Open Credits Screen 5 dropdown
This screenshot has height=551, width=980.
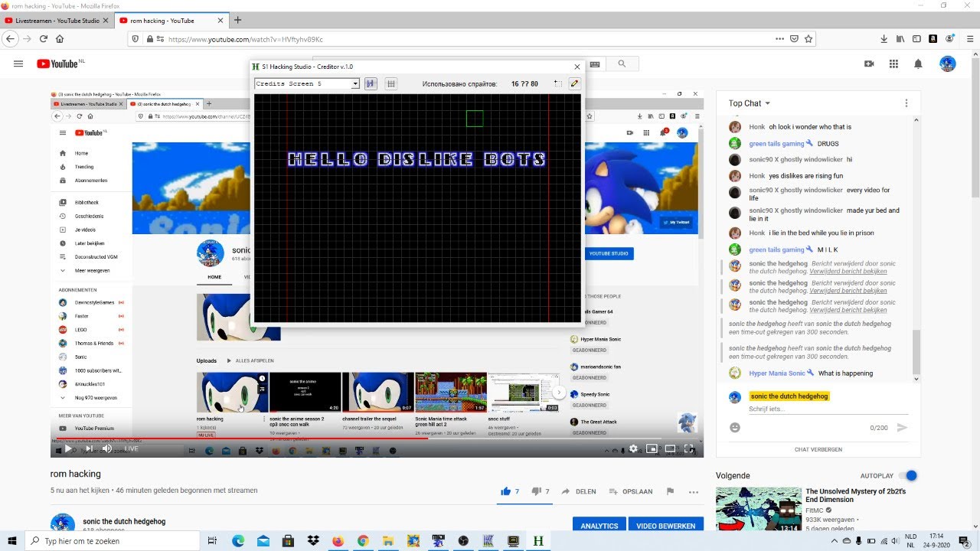pos(355,83)
